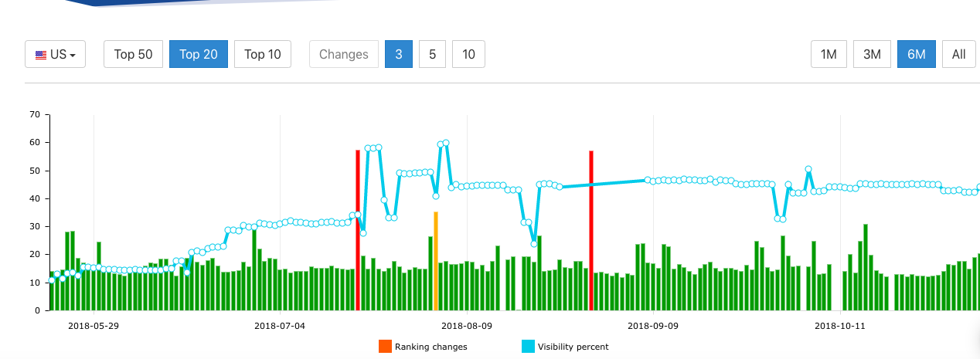
Task: Set changes threshold to 3
Action: click(x=398, y=54)
